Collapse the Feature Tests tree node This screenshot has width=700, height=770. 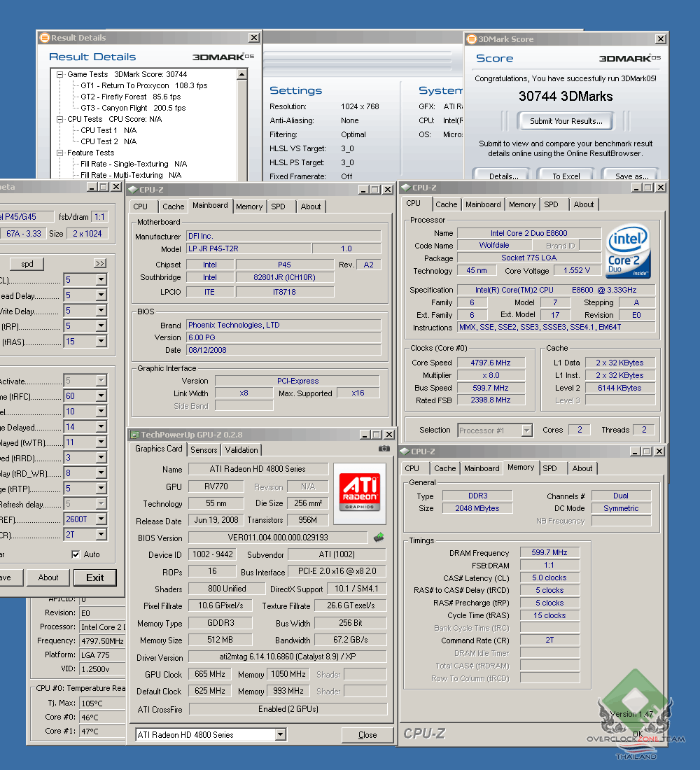[x=60, y=153]
